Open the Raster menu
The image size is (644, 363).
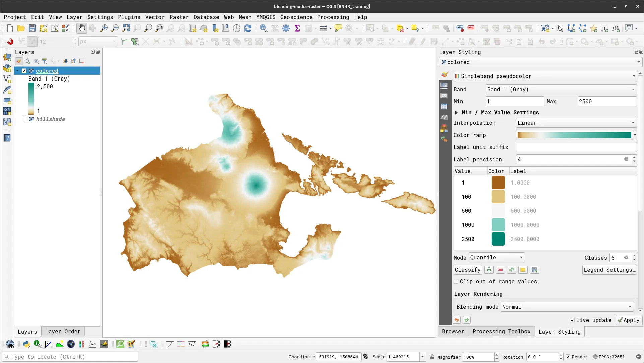click(x=179, y=17)
